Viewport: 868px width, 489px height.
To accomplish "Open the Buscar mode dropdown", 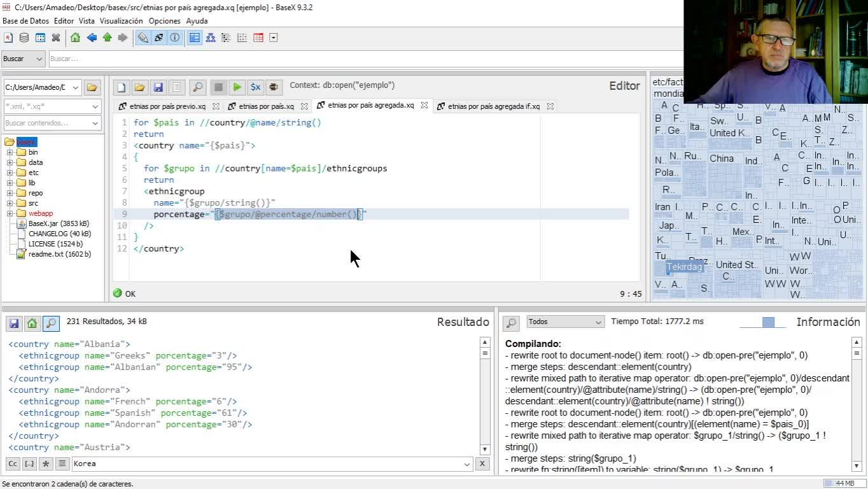I will pos(23,59).
